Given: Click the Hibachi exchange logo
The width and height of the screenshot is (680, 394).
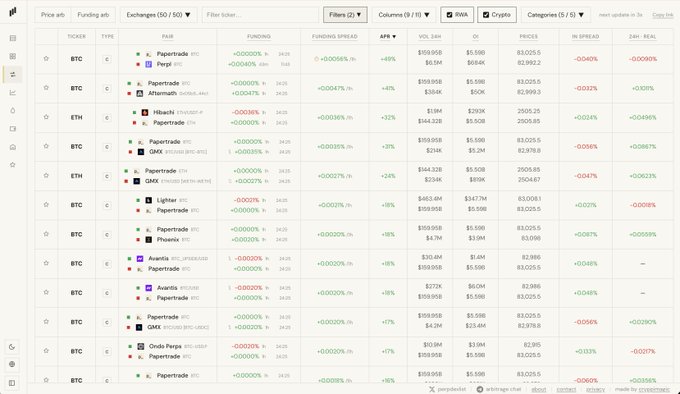Looking at the screenshot, I should click(x=145, y=112).
